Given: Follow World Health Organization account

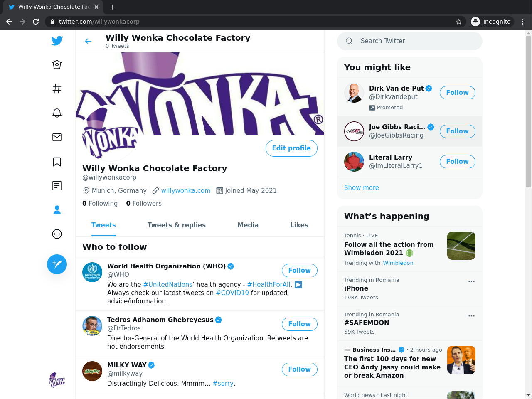Looking at the screenshot, I should [299, 271].
